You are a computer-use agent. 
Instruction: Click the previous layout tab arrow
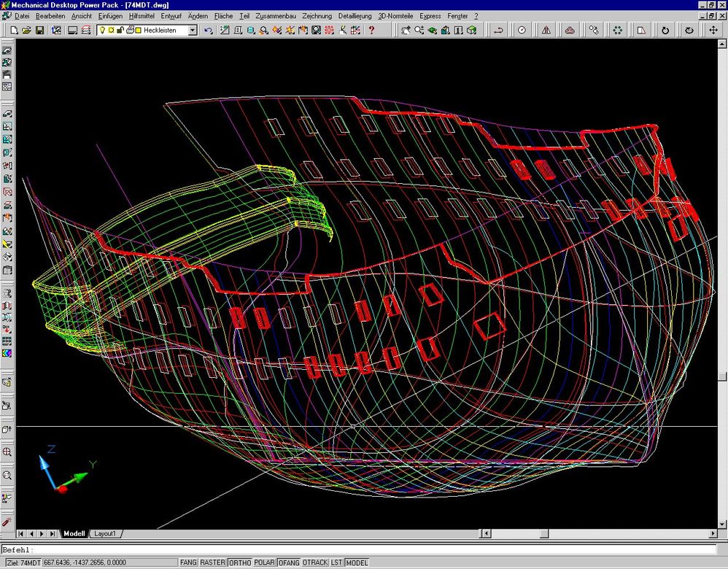tap(31, 534)
